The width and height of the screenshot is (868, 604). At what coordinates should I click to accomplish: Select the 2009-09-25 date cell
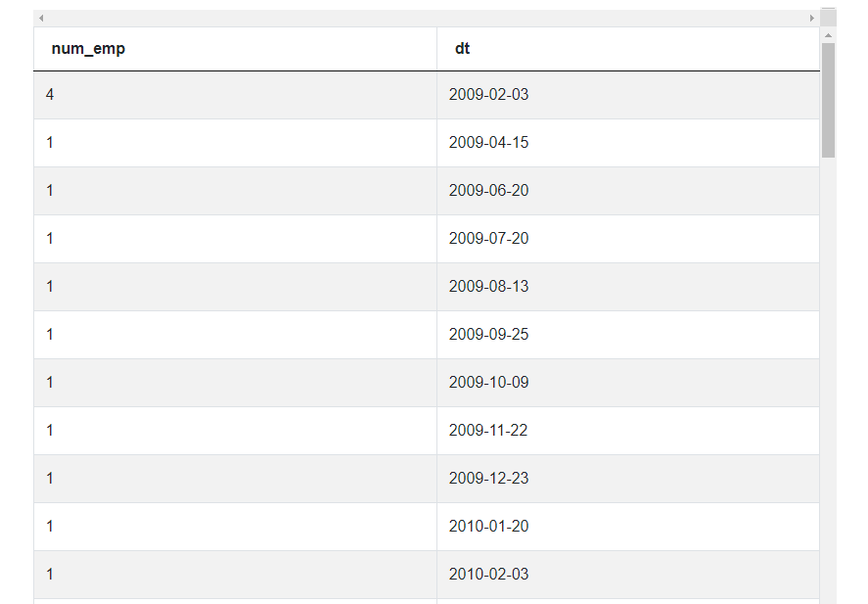coord(488,335)
